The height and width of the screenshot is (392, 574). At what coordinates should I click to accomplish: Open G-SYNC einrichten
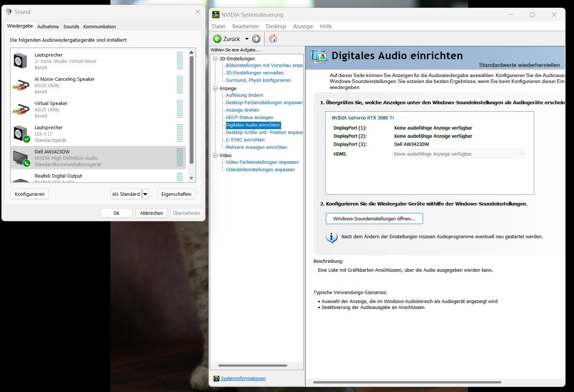pyautogui.click(x=245, y=140)
